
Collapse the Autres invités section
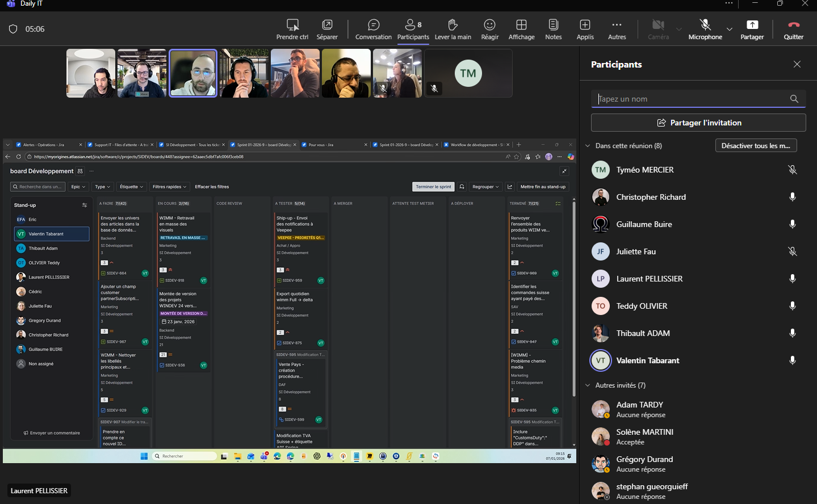click(588, 385)
